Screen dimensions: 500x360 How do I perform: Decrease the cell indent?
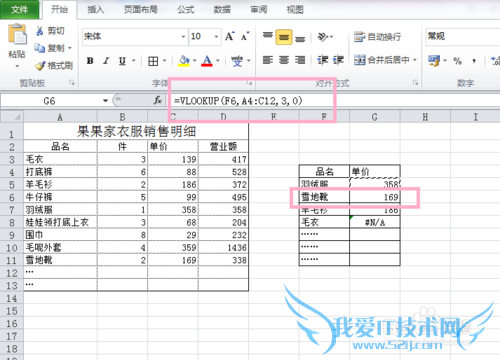tap(323, 60)
